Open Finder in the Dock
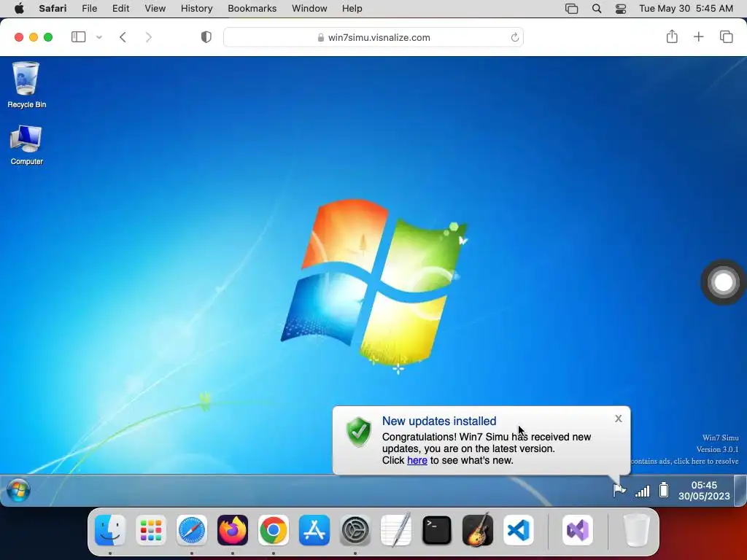 [x=110, y=530]
